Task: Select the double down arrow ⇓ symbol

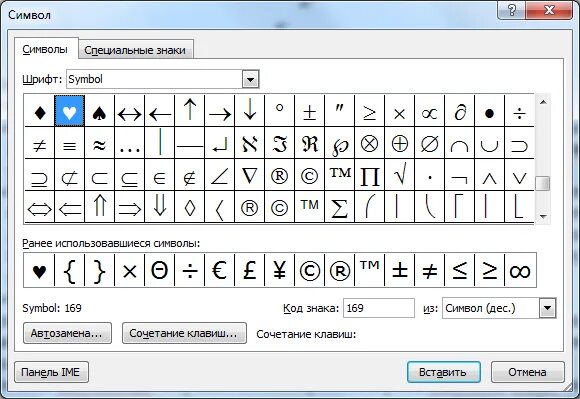Action: point(159,207)
